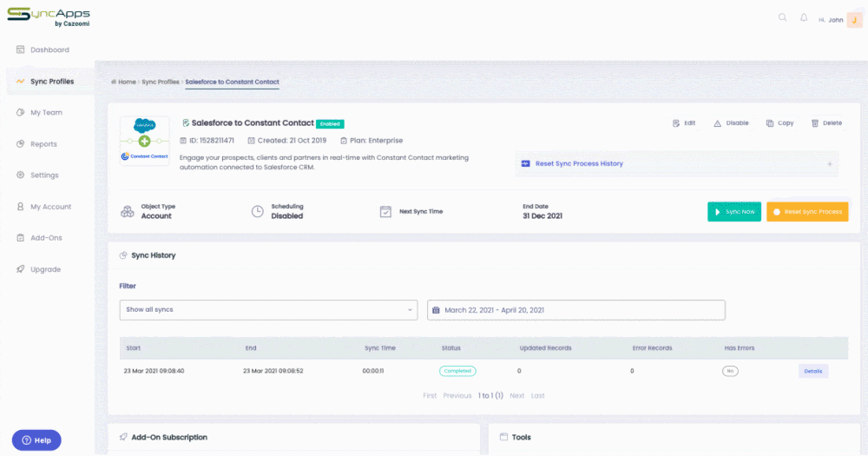Click the Disable profile button
The image size is (868, 456).
tap(731, 123)
